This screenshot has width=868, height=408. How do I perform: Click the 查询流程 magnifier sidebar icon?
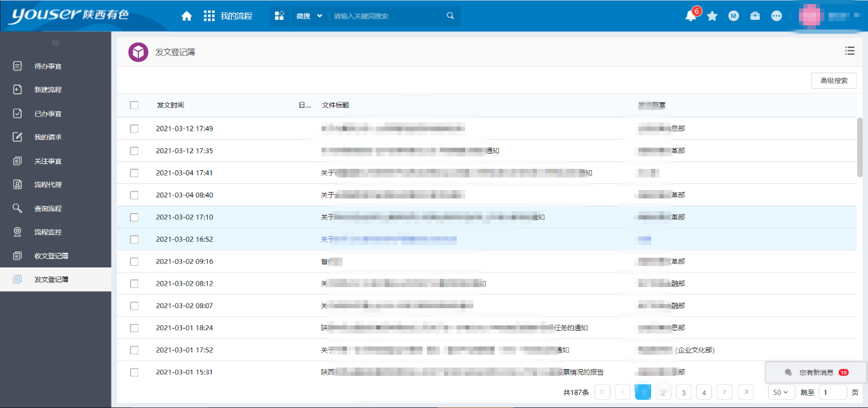tap(18, 208)
